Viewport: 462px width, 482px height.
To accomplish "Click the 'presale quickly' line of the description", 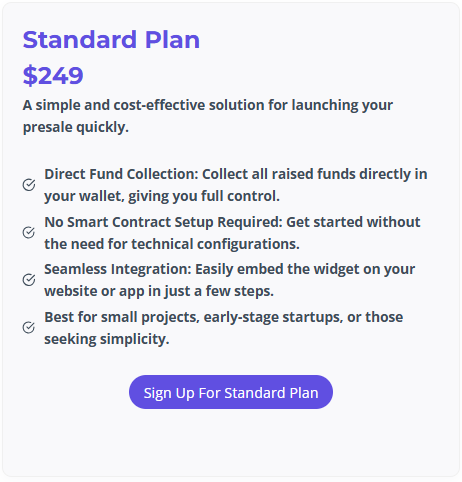I will pyautogui.click(x=76, y=127).
